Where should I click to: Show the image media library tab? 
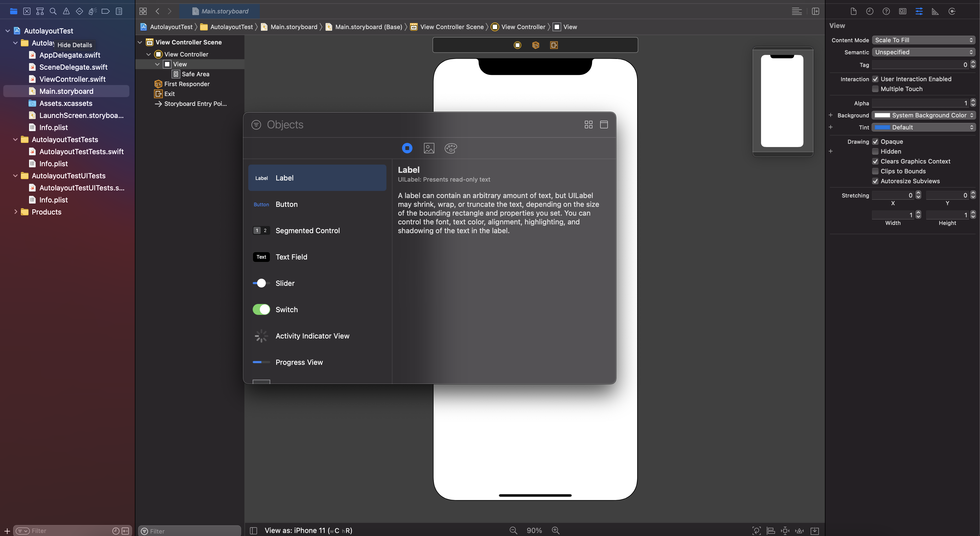[x=429, y=148]
